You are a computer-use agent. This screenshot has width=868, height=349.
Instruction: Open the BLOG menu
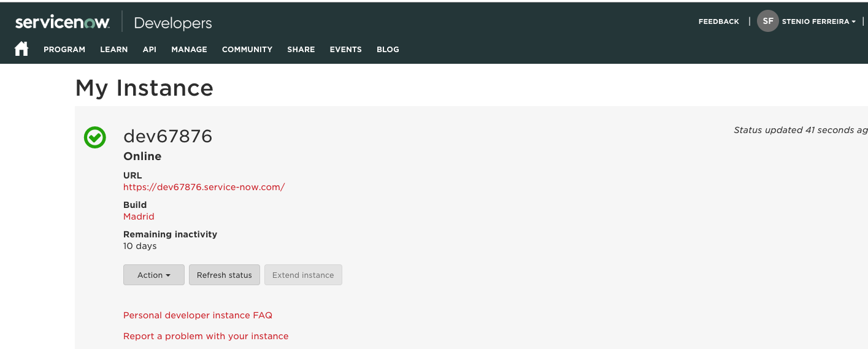(388, 50)
